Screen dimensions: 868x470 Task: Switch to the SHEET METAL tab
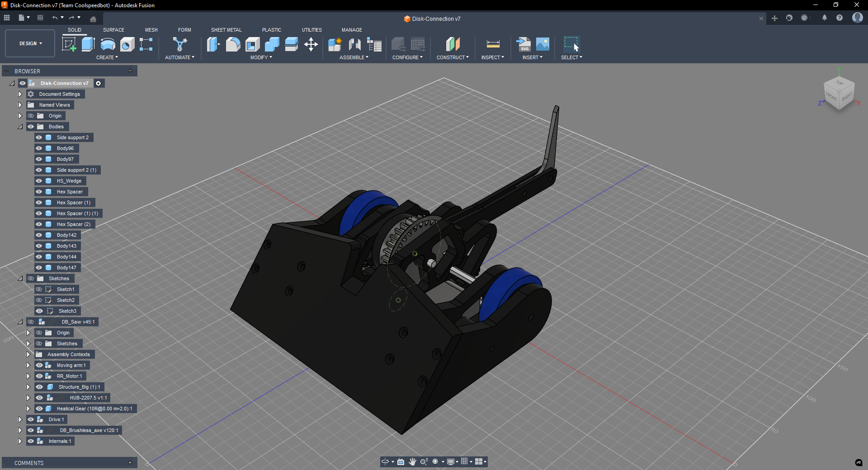point(226,30)
